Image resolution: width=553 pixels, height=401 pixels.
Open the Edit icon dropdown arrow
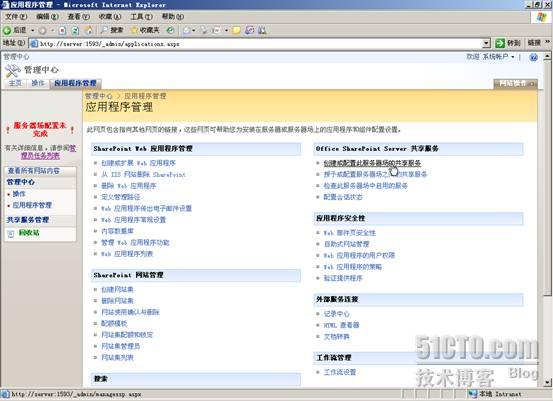pyautogui.click(x=226, y=31)
